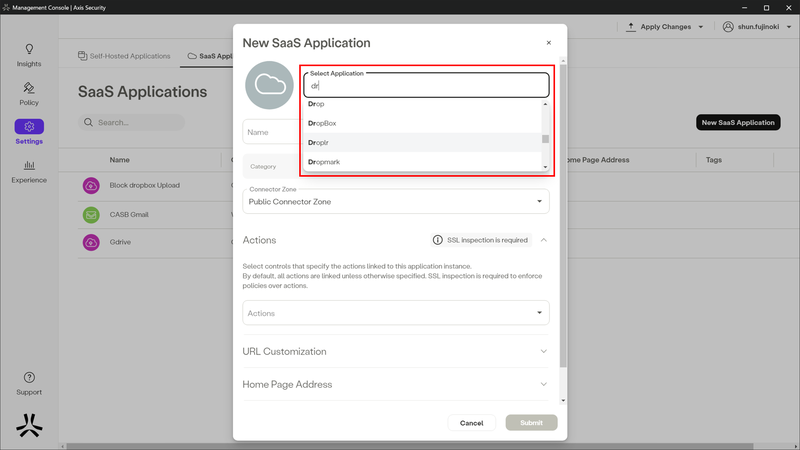The width and height of the screenshot is (800, 450).
Task: Open the shun.fujinoki account menu arrow
Action: click(x=789, y=27)
